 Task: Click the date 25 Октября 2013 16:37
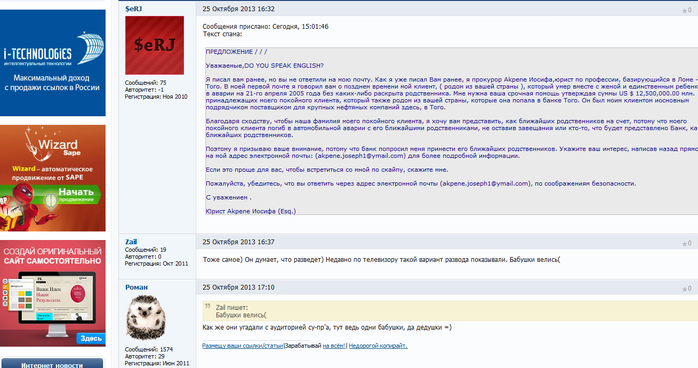(239, 242)
